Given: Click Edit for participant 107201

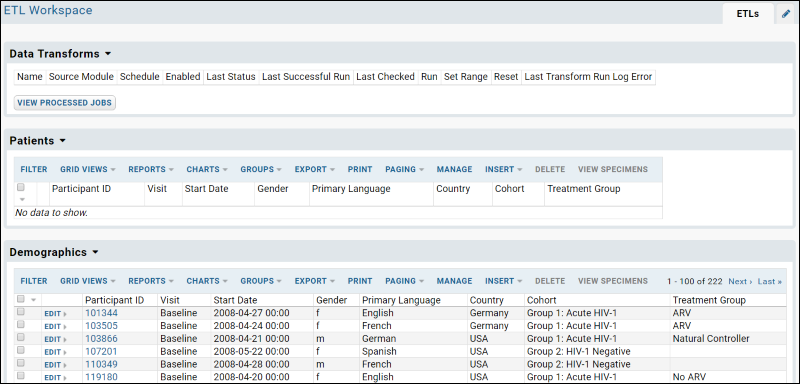Looking at the screenshot, I should [x=55, y=352].
